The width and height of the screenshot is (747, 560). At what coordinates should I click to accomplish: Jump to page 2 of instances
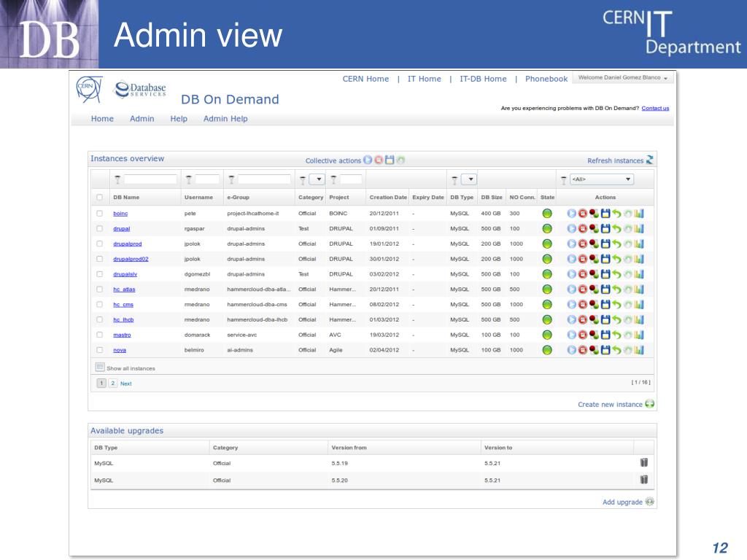coord(113,384)
